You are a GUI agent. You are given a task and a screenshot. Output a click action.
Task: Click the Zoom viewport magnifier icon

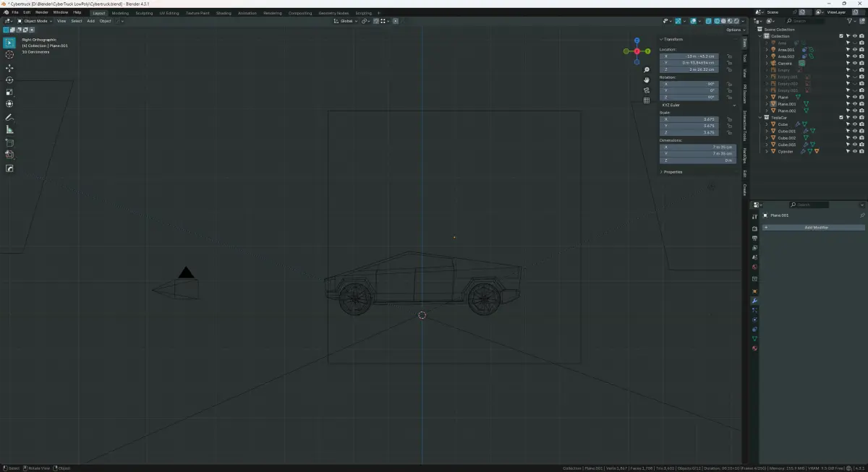coord(647,70)
